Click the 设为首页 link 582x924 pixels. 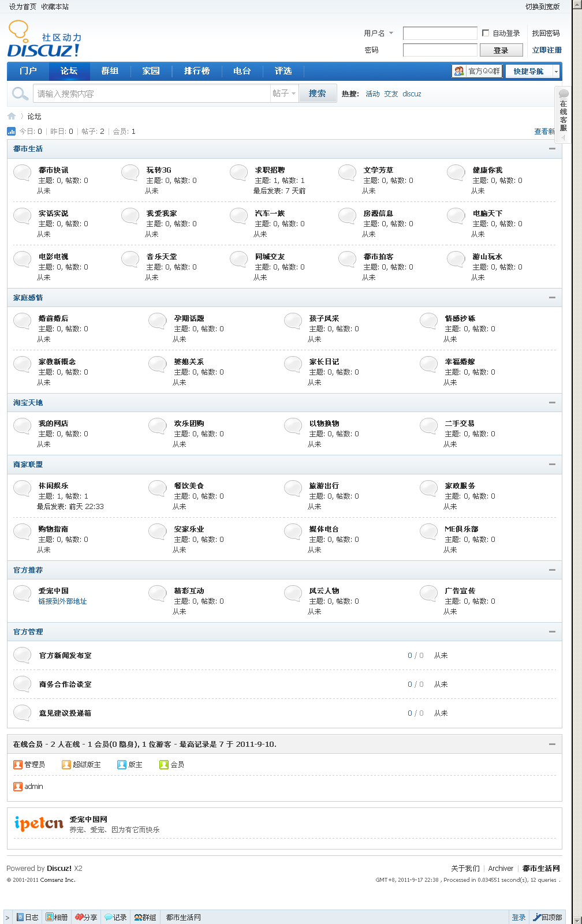pos(23,6)
